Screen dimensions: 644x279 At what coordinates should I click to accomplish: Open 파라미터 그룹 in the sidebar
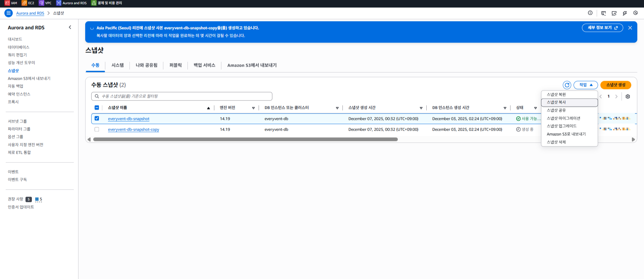coord(19,129)
